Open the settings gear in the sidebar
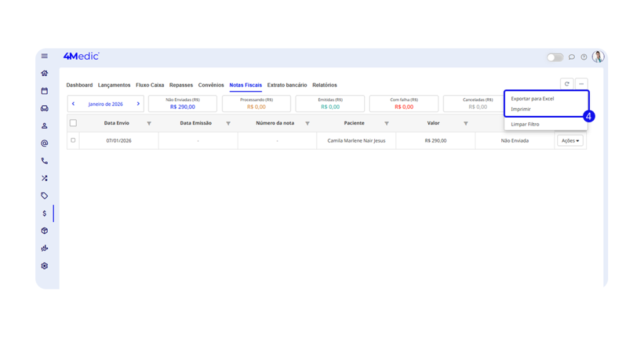Screen dimensions: 644x338 [x=45, y=266]
